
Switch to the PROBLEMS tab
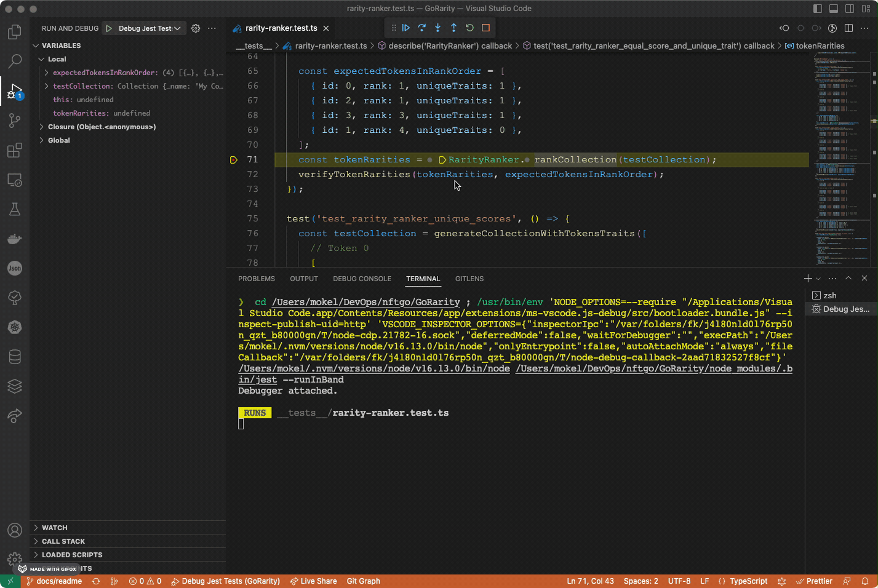click(257, 279)
